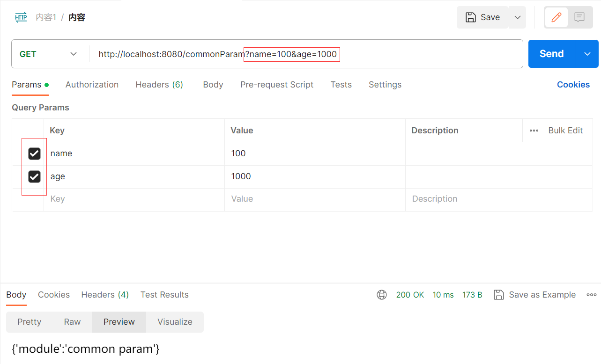Click the Save button
The width and height of the screenshot is (601, 364).
click(x=482, y=17)
